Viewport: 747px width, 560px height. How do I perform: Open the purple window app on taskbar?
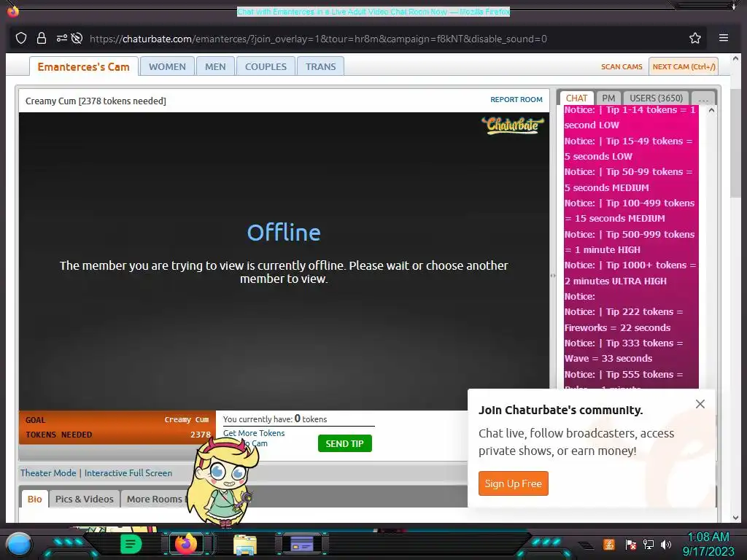click(x=301, y=544)
